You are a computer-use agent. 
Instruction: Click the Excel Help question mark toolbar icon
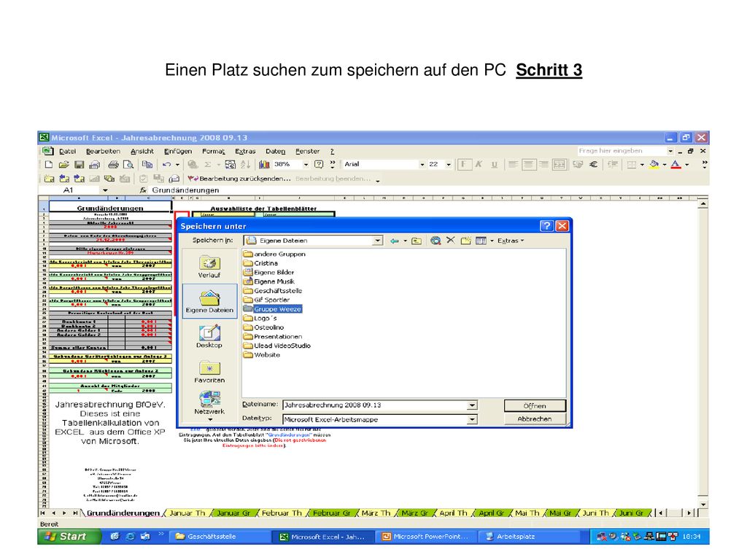[x=319, y=164]
